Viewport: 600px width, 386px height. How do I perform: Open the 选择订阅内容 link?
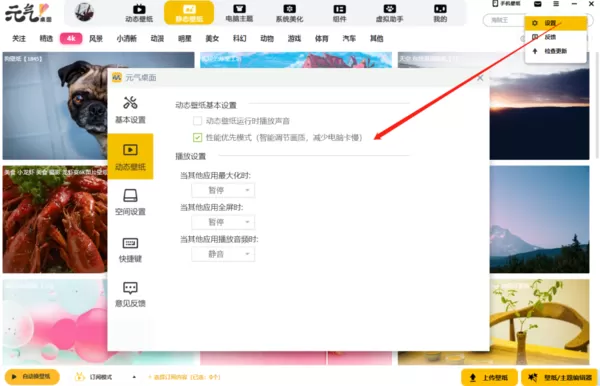pos(184,377)
